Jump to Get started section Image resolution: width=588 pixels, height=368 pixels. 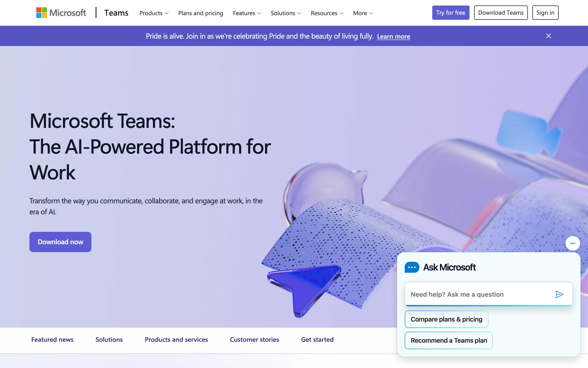[x=317, y=339]
